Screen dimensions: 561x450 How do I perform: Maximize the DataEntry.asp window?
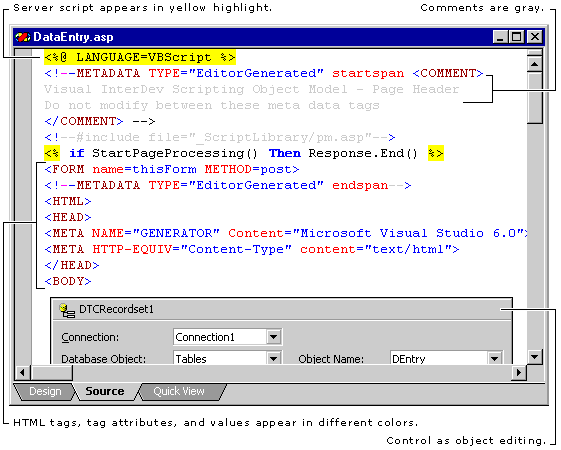click(517, 37)
